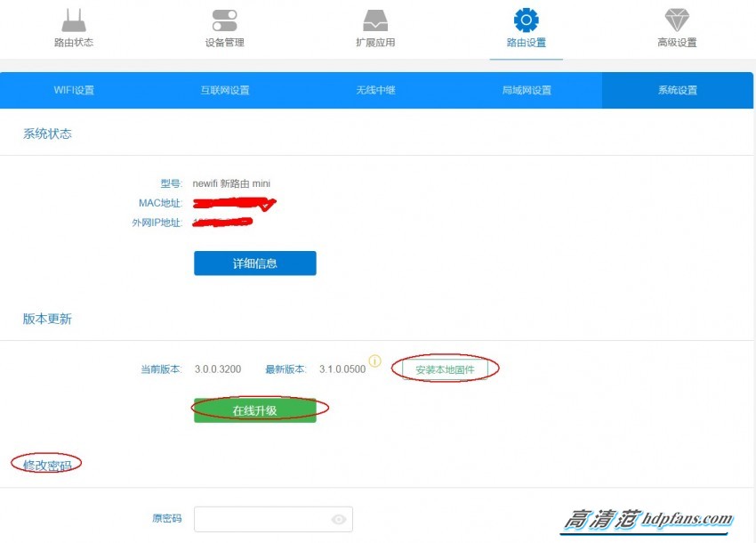The width and height of the screenshot is (756, 543).
Task: Click the 版本更新 section heading
Action: 45,318
